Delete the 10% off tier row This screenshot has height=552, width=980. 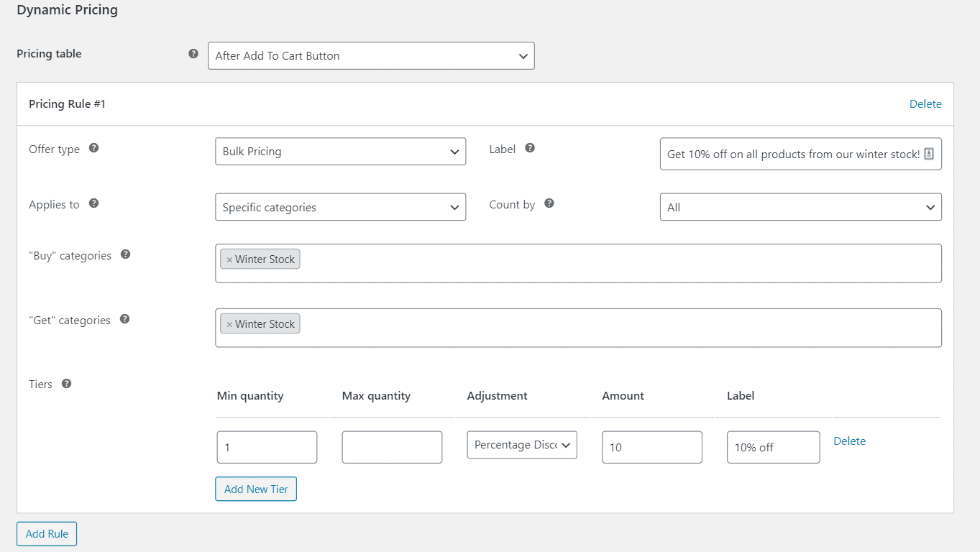849,441
